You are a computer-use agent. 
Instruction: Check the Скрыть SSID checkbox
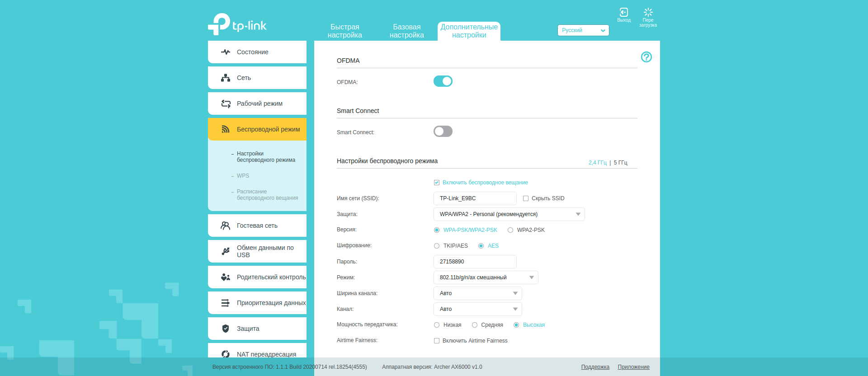point(526,198)
